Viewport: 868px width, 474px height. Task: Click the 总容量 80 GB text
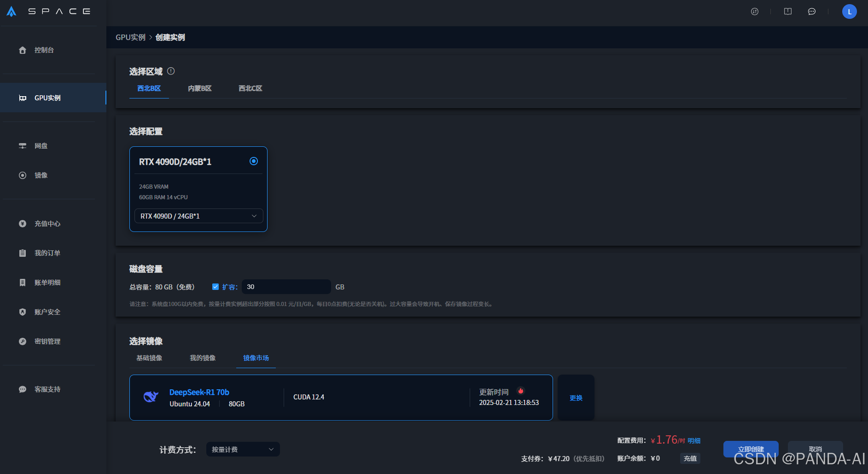(x=162, y=287)
